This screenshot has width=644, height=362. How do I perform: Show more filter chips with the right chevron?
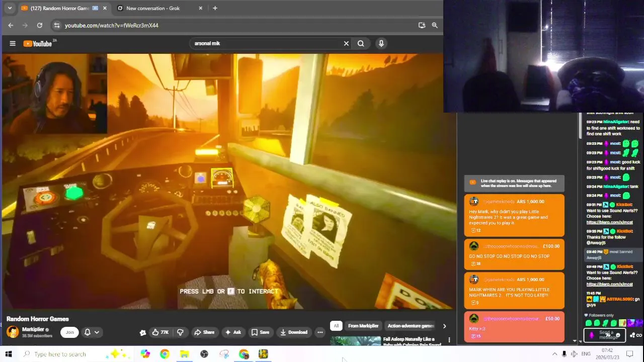pyautogui.click(x=444, y=326)
